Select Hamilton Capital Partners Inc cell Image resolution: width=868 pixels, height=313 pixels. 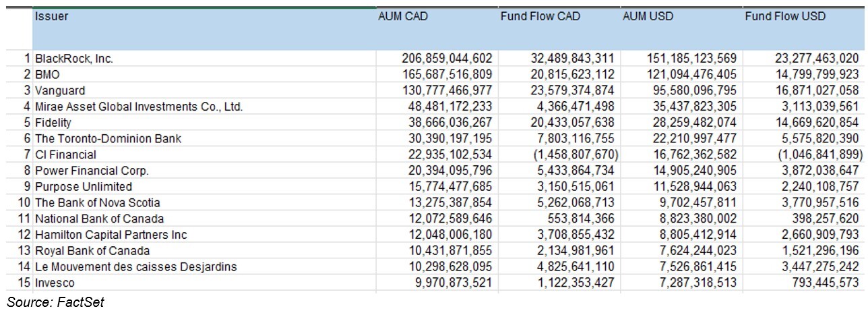(204, 235)
